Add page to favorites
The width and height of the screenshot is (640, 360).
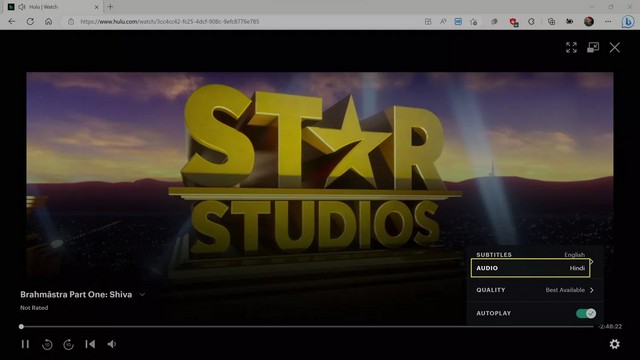click(473, 21)
